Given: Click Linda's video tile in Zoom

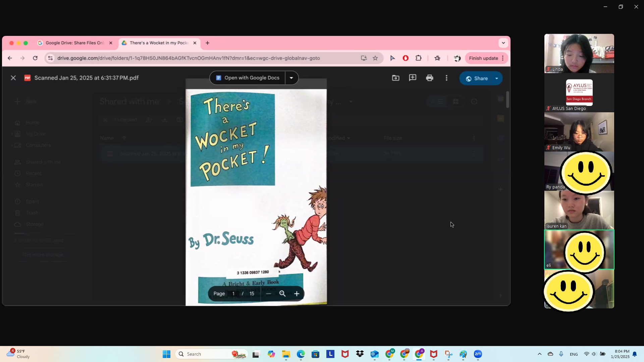Looking at the screenshot, I should click(x=579, y=53).
